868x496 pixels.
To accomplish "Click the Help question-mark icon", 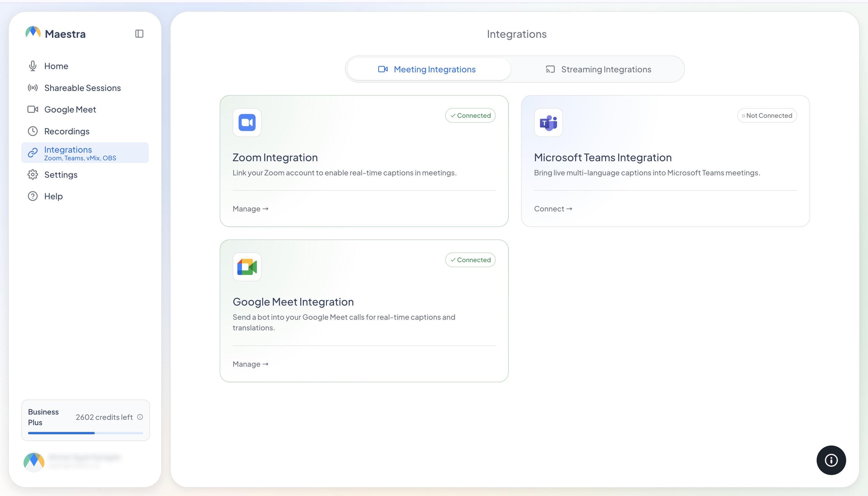I will (33, 196).
